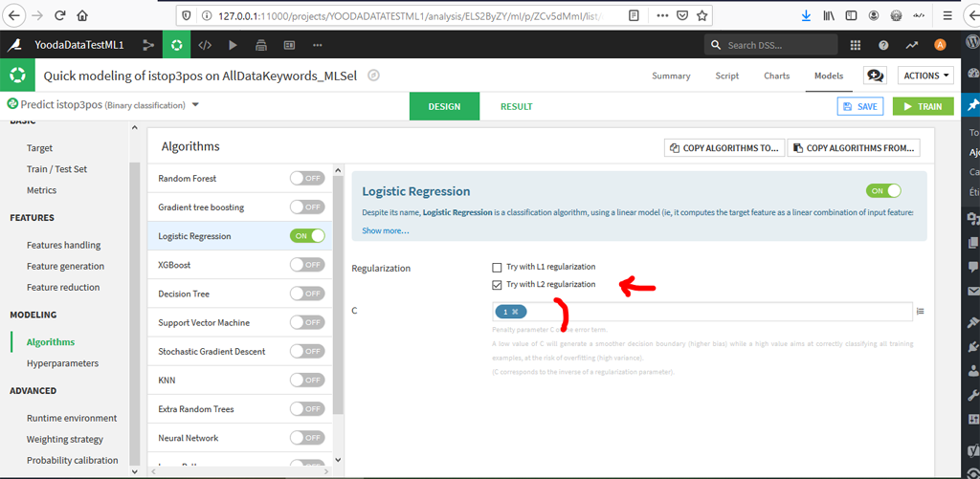The width and height of the screenshot is (980, 479).
Task: Open the Firefox downloads arrow
Action: (806, 15)
